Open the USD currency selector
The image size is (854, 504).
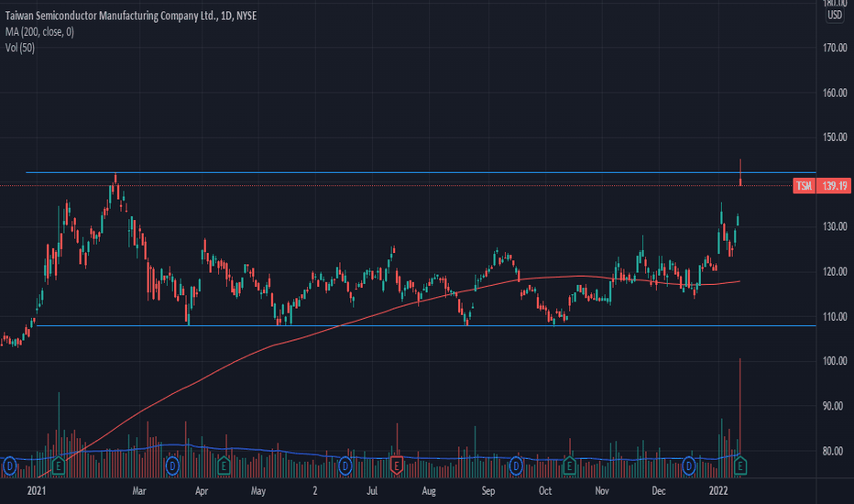835,16
